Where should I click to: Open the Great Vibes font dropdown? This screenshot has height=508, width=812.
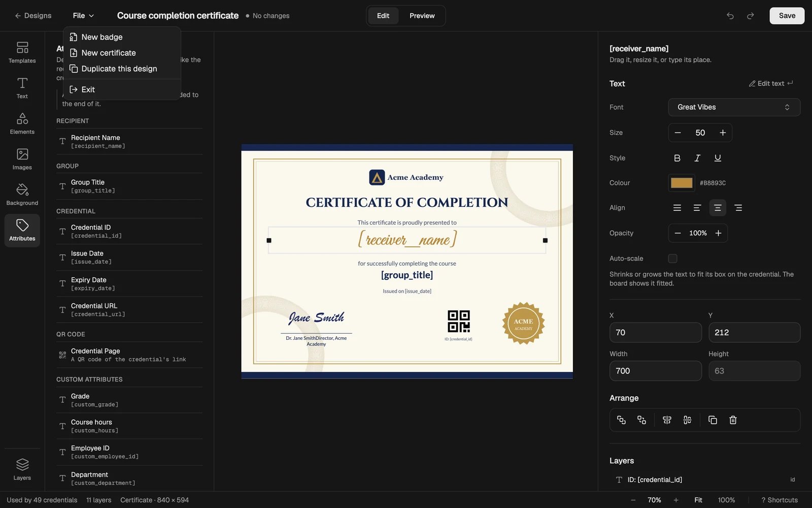[x=734, y=107]
